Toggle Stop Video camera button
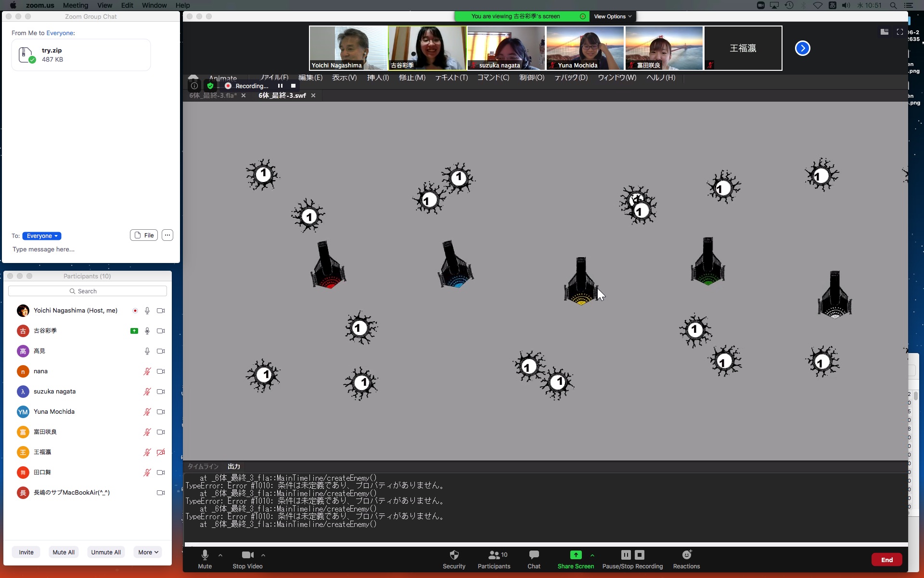This screenshot has width=924, height=578. [x=247, y=555]
